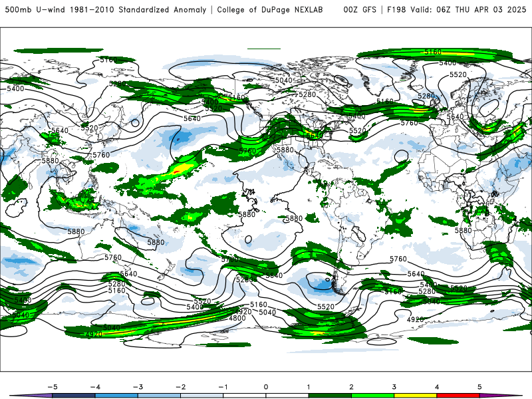Click the '2' colorbar tick label
This screenshot has width=532, height=399.
coord(352,387)
